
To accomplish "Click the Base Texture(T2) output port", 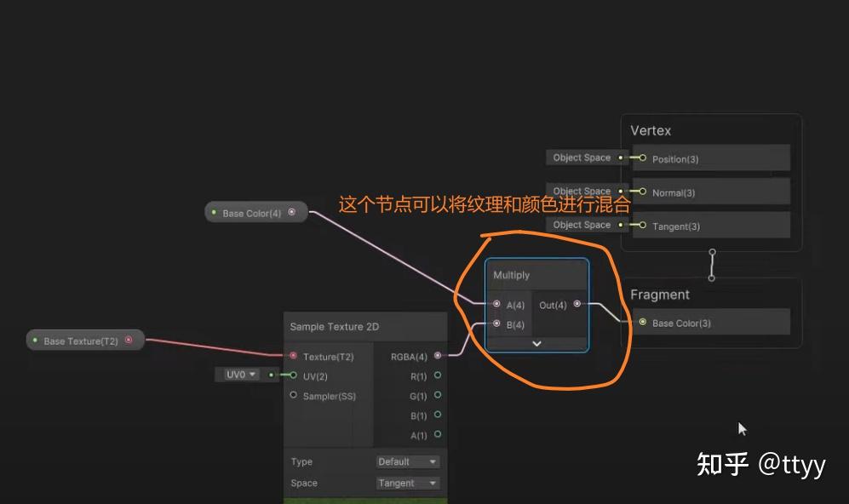I will click(129, 339).
